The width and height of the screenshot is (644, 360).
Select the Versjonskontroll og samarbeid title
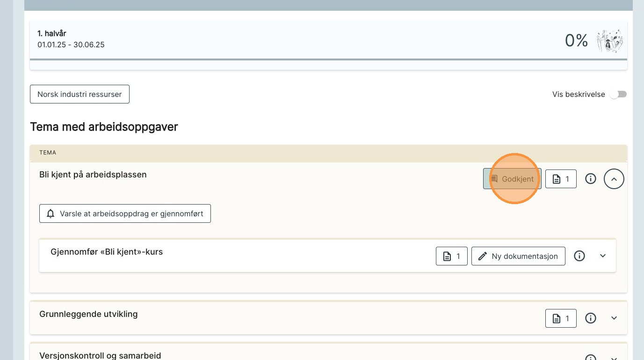100,356
